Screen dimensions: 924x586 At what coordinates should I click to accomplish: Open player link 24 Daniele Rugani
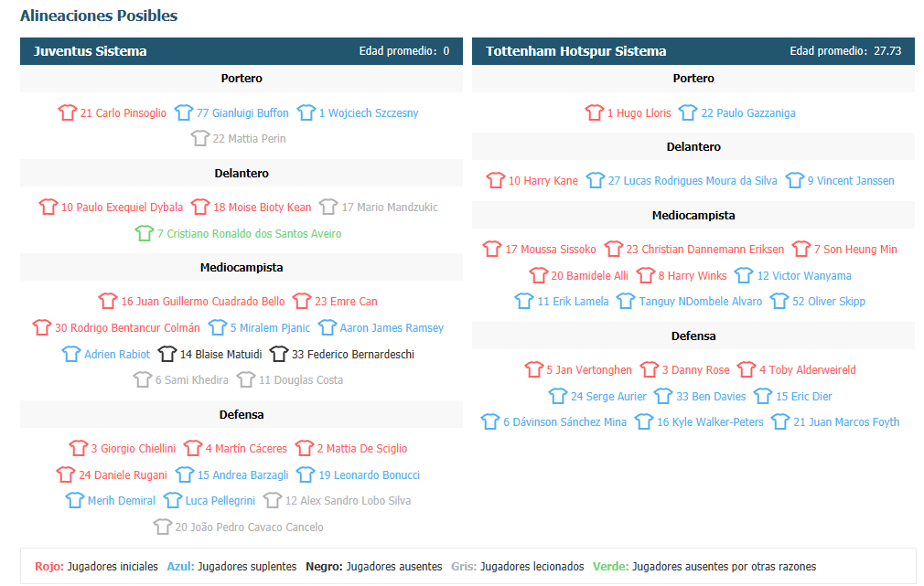(x=124, y=475)
